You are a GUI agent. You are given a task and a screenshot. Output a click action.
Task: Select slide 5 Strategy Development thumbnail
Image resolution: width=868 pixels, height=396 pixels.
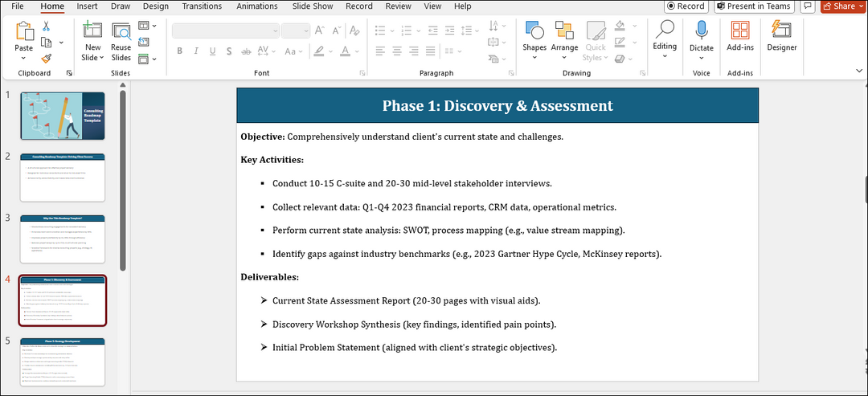pos(63,362)
